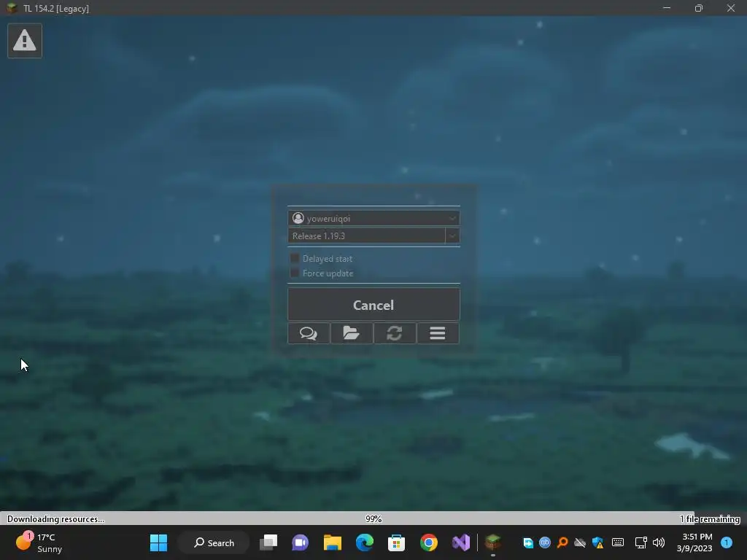The width and height of the screenshot is (747, 560).
Task: Click the orange magnifier tray icon
Action: click(562, 542)
